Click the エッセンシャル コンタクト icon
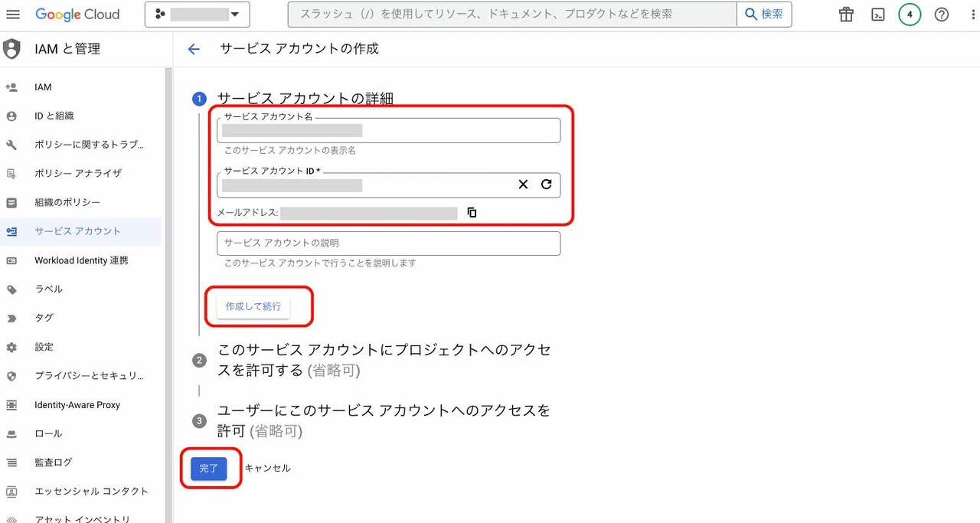Viewport: 980px width, 523px height. coord(11,492)
